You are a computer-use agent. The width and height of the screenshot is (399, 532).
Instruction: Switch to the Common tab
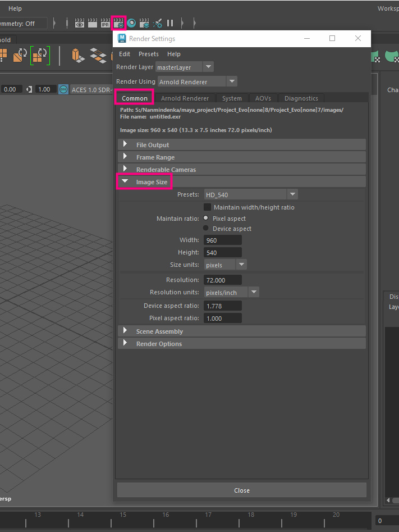[135, 98]
